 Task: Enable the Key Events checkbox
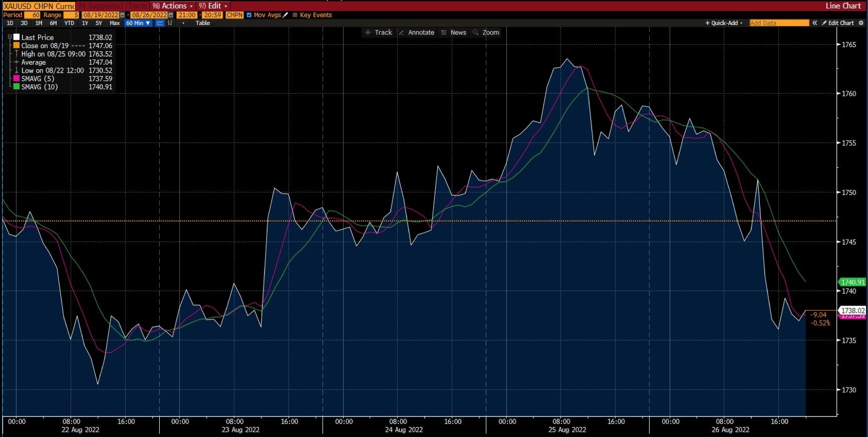295,15
